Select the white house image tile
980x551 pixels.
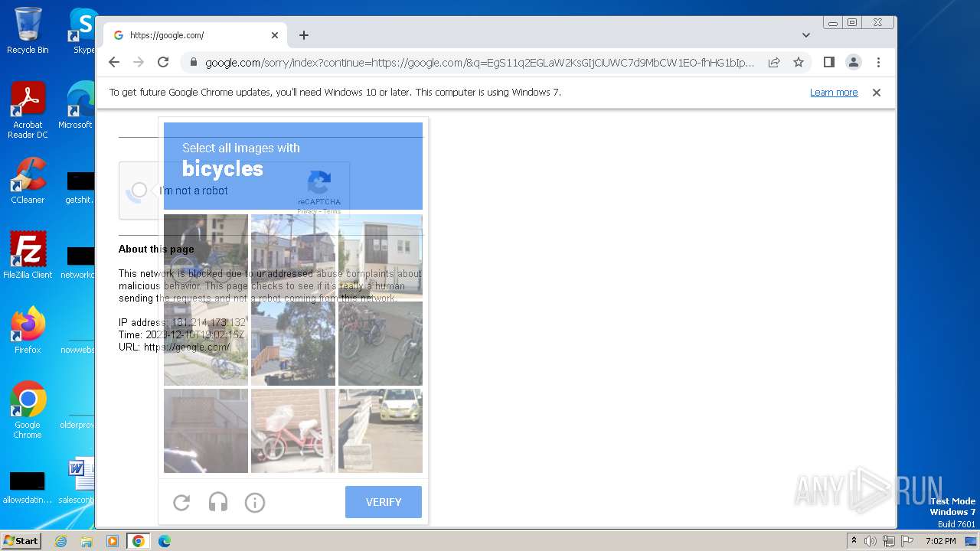(381, 256)
